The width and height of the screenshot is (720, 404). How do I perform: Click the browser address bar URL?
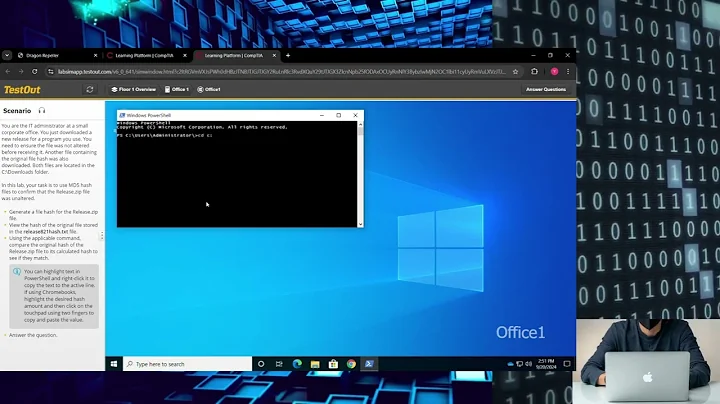point(281,72)
